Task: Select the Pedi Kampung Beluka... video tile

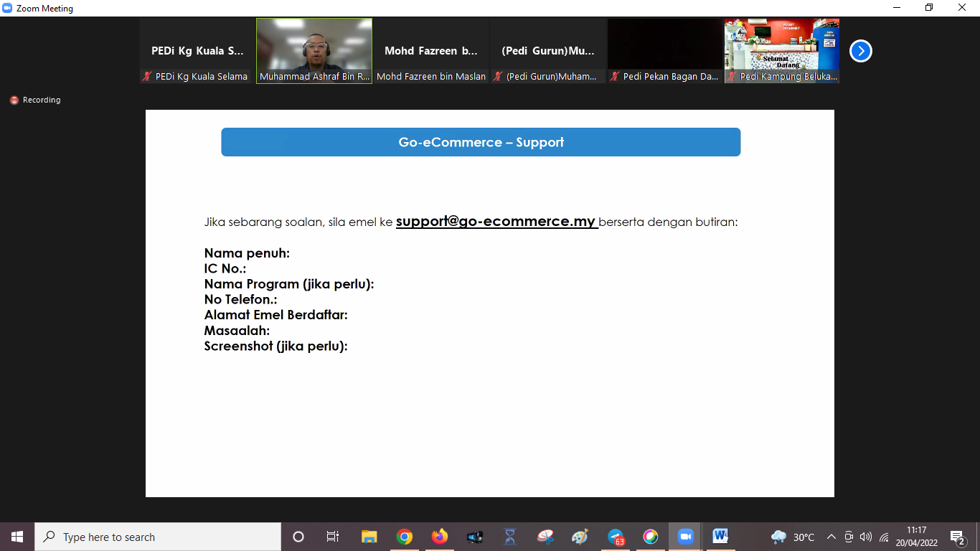Action: pos(782,51)
